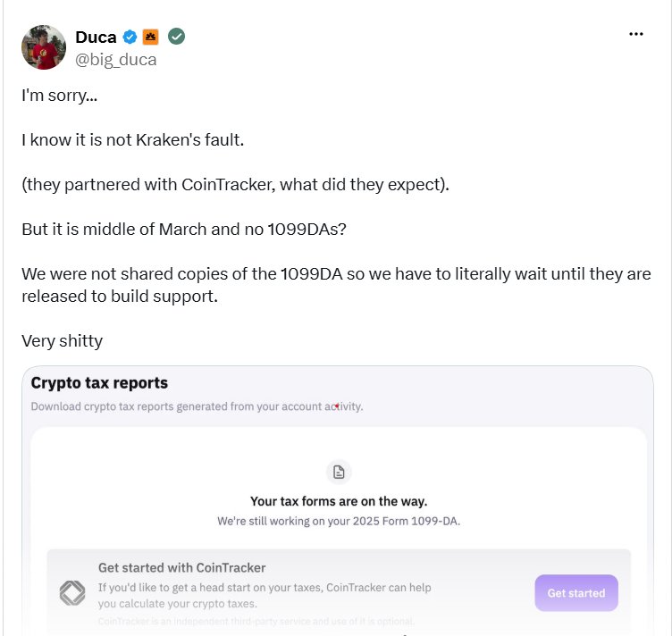Viewport: 672px width, 636px height.
Task: Click the green circled checkmark badge
Action: [176, 37]
